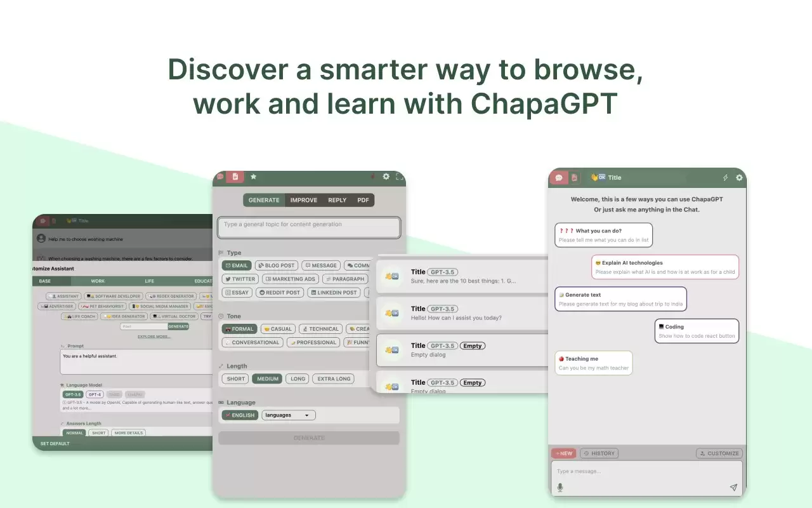Click the topic input for content generation
Screen dimensions: 812x508
(309, 227)
